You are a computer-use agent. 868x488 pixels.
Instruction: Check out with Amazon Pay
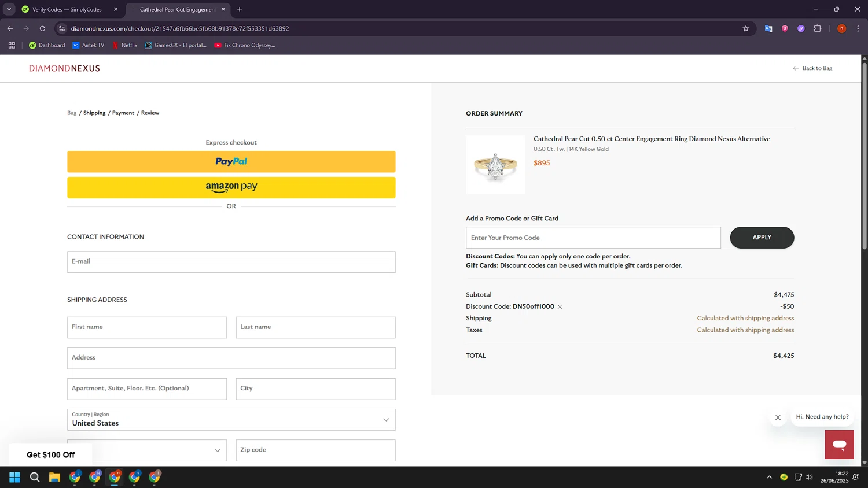pos(231,187)
